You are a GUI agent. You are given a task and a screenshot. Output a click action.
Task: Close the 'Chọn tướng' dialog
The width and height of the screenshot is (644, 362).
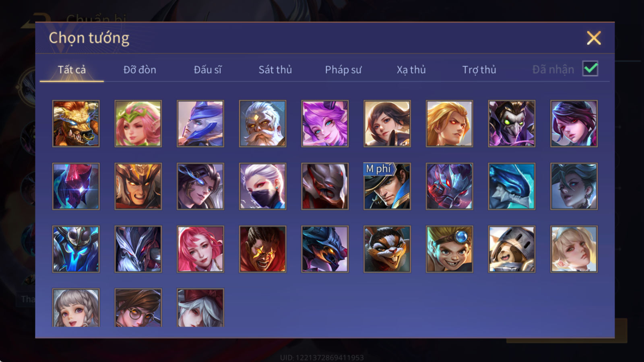(594, 38)
